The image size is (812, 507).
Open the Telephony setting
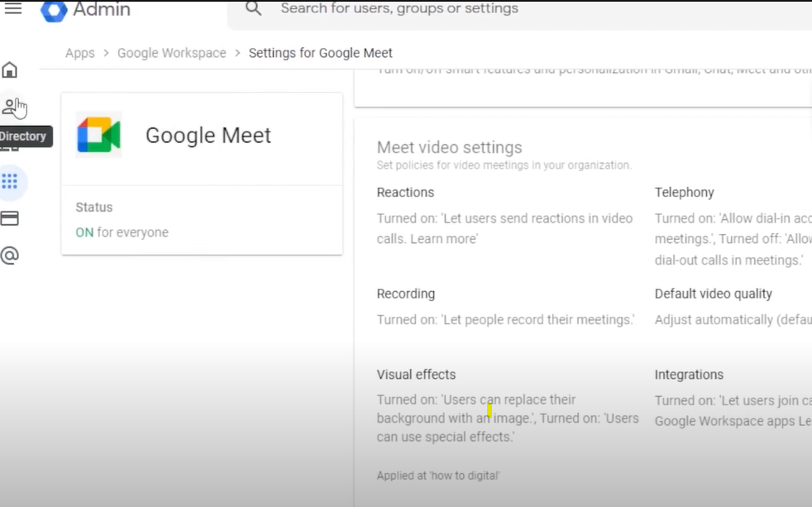[x=684, y=193]
